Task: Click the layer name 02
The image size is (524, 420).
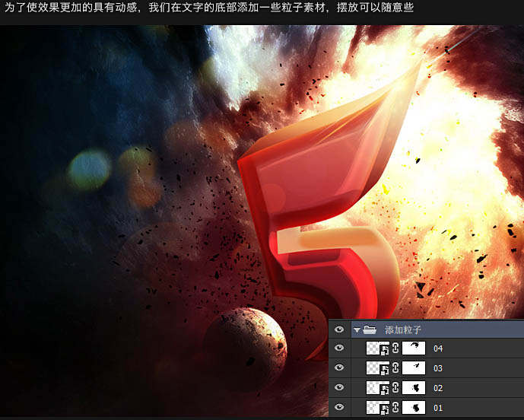Action: pyautogui.click(x=438, y=388)
